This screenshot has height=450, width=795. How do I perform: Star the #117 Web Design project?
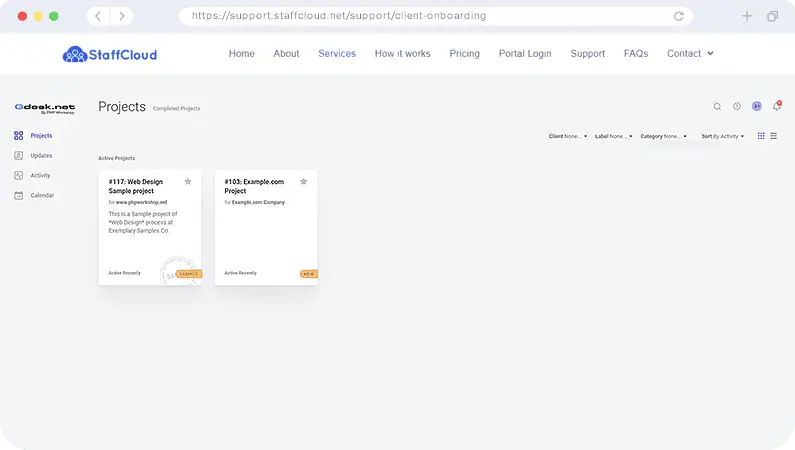[188, 181]
